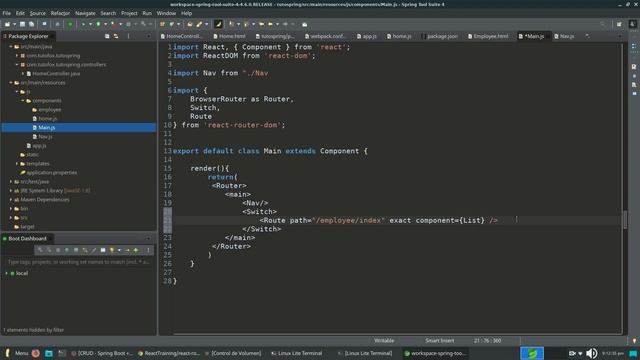Open the Window menu
This screenshot has width=640, height=360.
(166, 13)
